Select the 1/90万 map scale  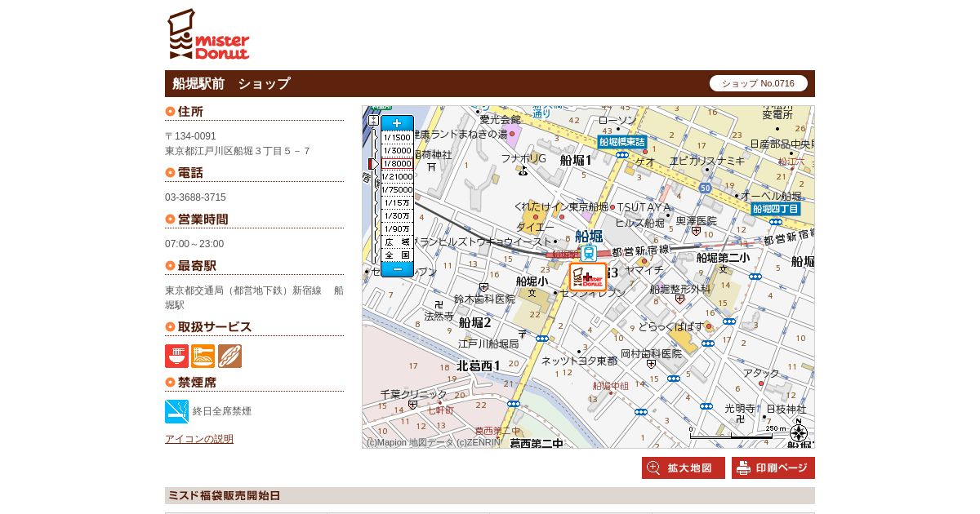coord(397,228)
